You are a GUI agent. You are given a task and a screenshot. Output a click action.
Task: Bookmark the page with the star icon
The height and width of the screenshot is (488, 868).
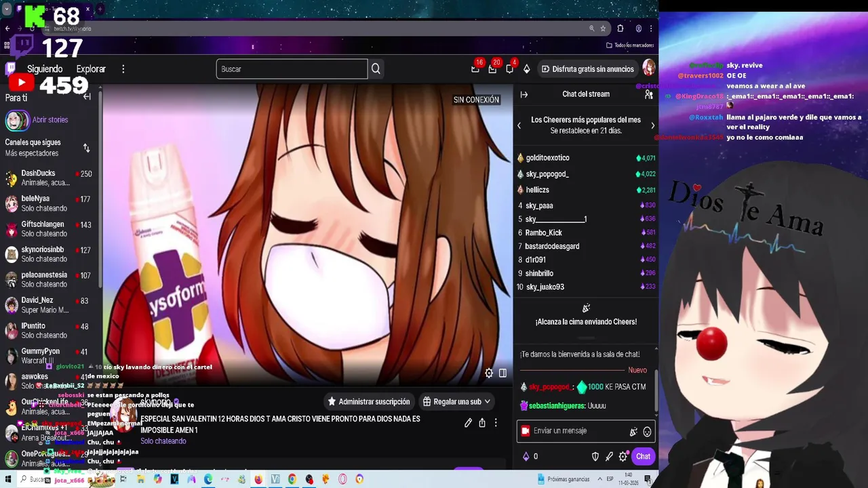coord(603,28)
